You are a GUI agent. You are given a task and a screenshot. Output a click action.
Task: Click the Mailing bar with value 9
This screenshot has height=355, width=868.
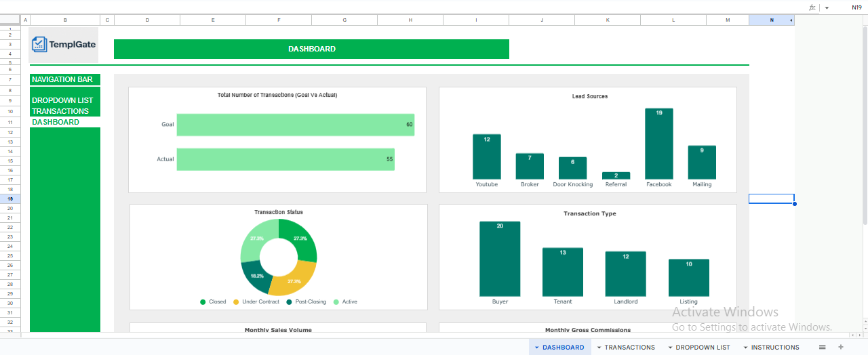702,162
